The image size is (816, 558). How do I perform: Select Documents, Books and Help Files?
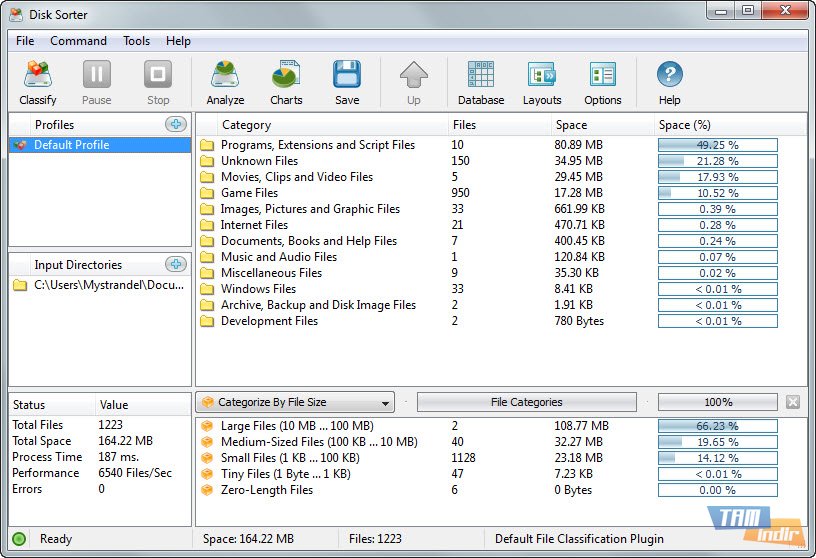pyautogui.click(x=502, y=241)
